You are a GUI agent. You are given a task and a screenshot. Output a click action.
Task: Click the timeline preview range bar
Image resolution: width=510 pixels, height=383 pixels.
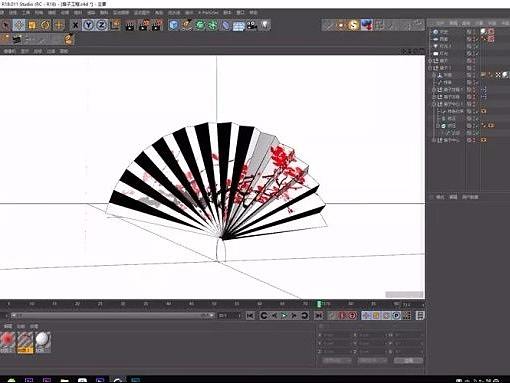click(x=112, y=315)
